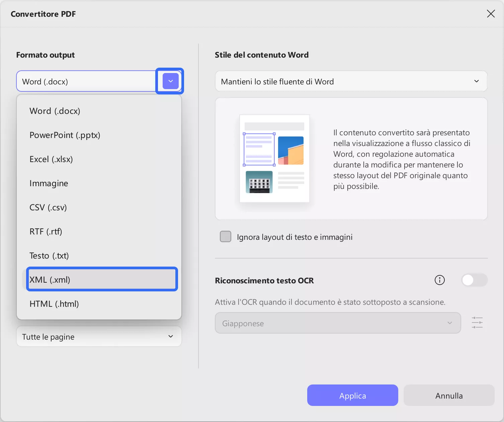Viewport: 504px width, 422px height.
Task: Click the Annulla button
Action: pyautogui.click(x=448, y=395)
